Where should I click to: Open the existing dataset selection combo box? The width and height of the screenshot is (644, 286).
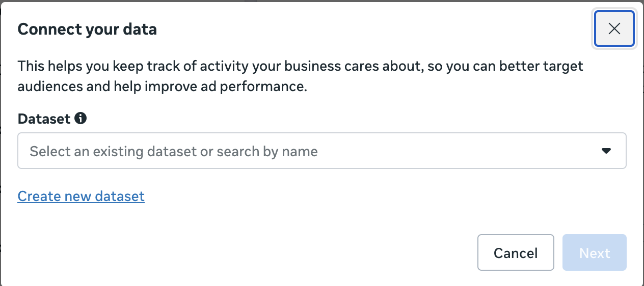click(322, 151)
